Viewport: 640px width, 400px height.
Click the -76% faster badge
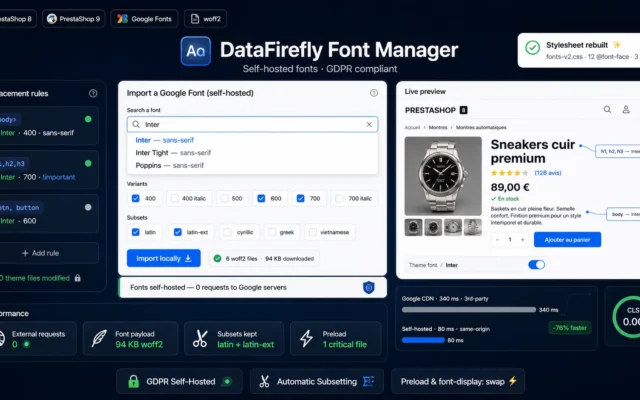570,328
